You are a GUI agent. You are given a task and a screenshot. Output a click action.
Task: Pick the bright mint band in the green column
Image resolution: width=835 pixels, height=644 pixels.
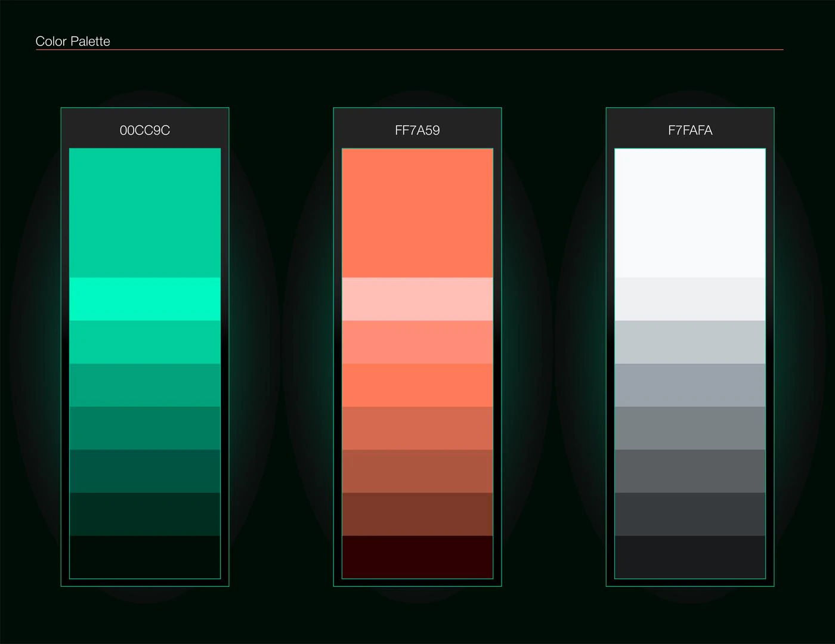(x=145, y=299)
